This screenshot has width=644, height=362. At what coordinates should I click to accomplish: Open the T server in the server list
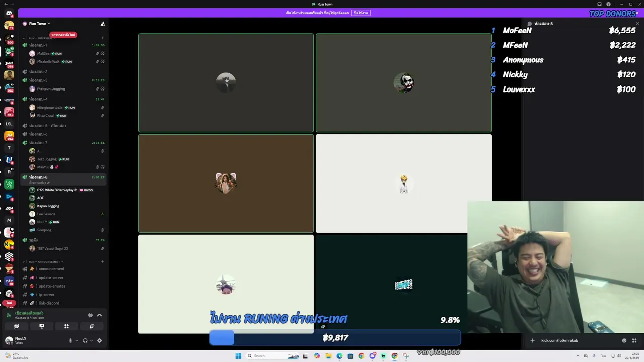tap(9, 148)
